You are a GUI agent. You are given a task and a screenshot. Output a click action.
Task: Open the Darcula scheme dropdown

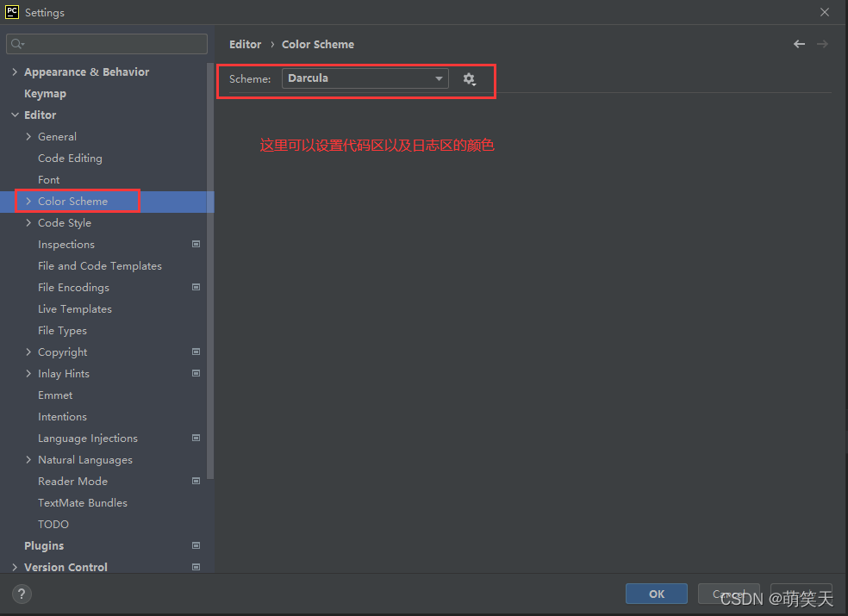point(365,78)
